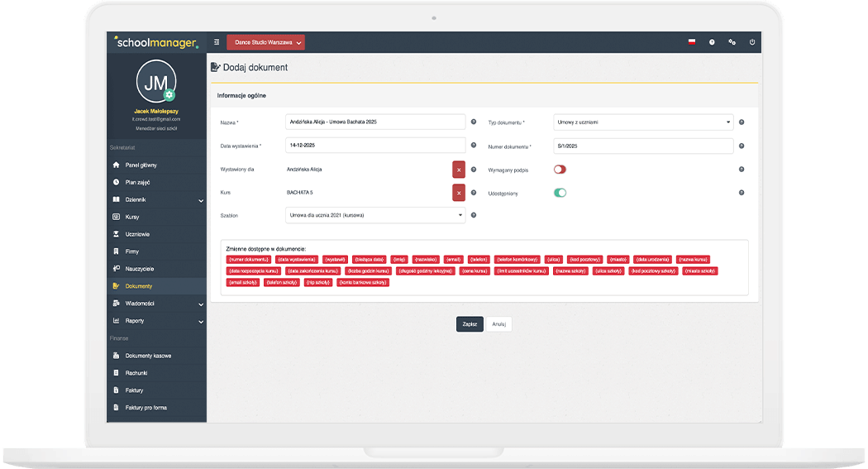The height and width of the screenshot is (469, 868).
Task: Clear the BACHATA 3 course selection
Action: 459,193
